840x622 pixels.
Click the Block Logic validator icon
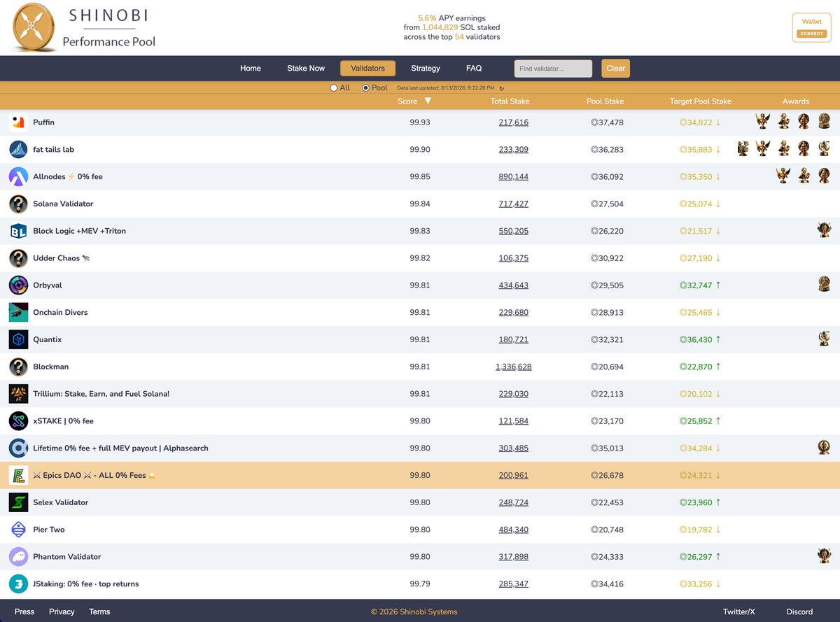click(x=18, y=231)
